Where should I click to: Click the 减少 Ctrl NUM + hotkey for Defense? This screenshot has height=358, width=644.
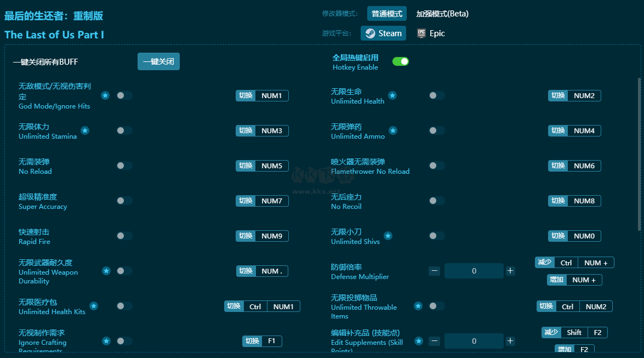tap(574, 263)
